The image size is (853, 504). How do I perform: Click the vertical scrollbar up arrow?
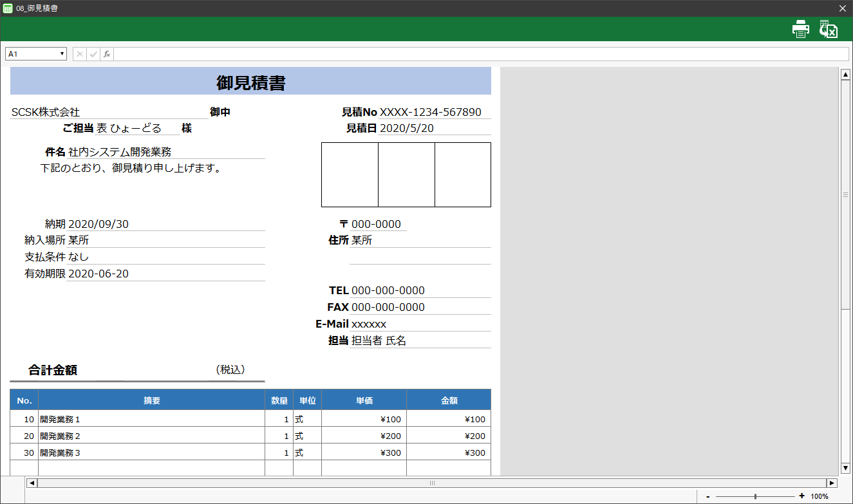click(846, 75)
